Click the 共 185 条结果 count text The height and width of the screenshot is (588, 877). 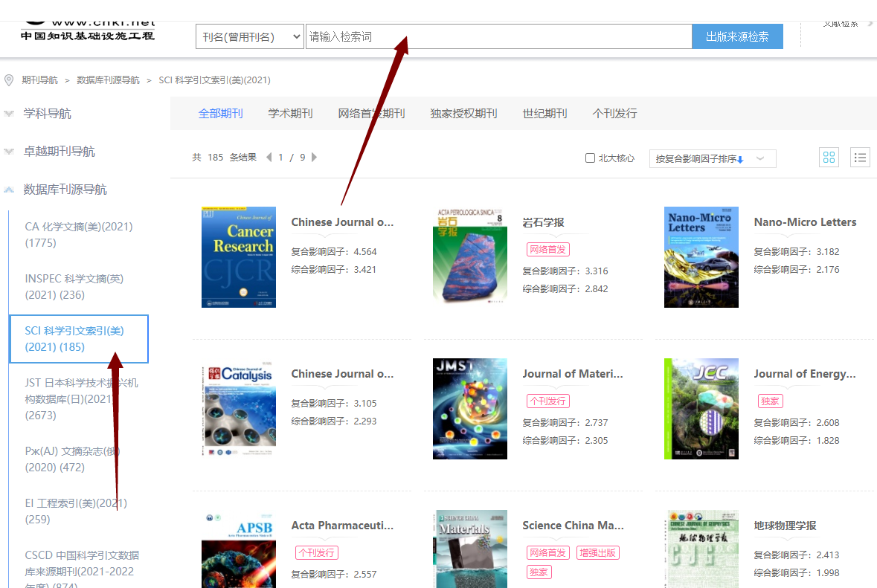(x=225, y=158)
